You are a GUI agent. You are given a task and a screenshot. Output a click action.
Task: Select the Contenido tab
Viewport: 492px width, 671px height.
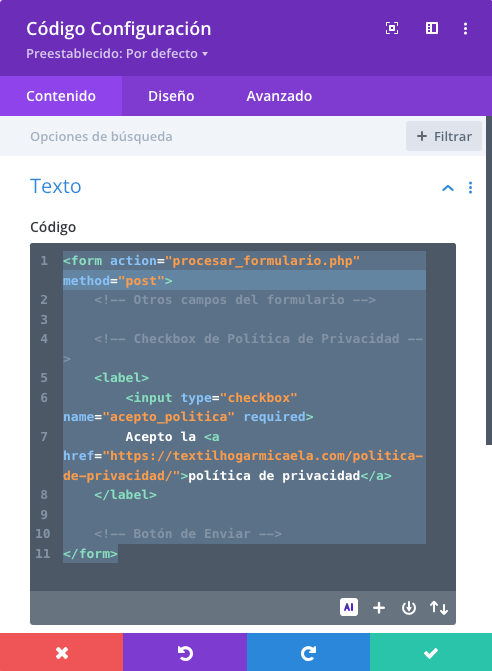[61, 96]
